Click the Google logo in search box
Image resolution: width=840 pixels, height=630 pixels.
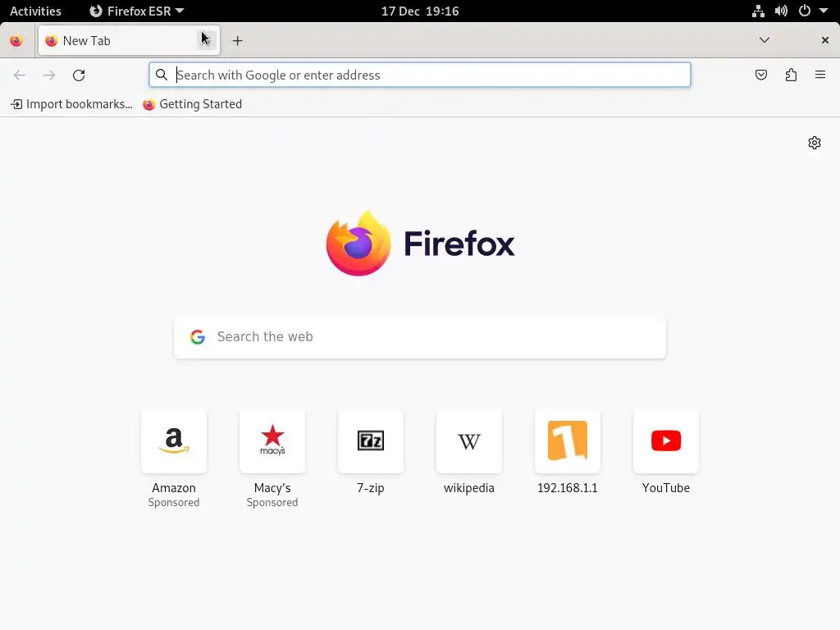pos(198,337)
